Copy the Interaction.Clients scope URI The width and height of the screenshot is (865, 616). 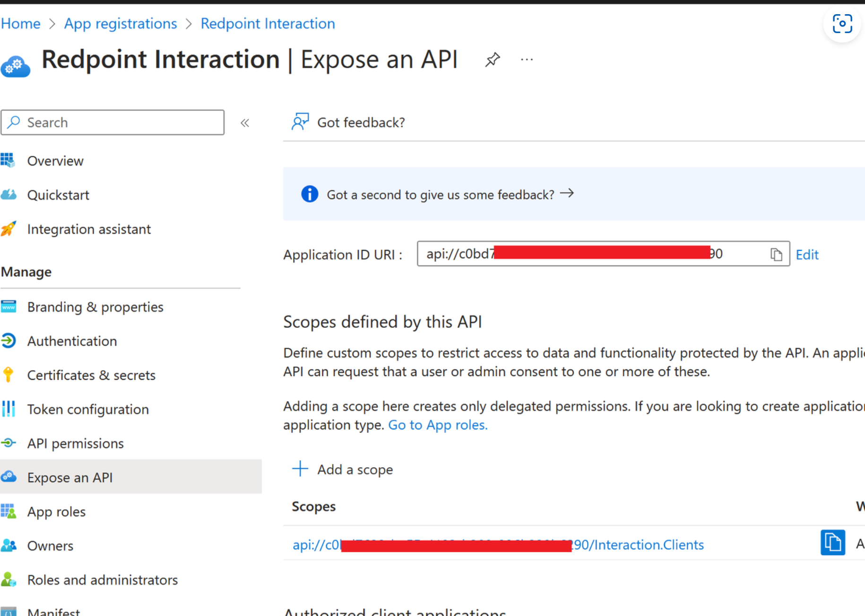pos(832,543)
